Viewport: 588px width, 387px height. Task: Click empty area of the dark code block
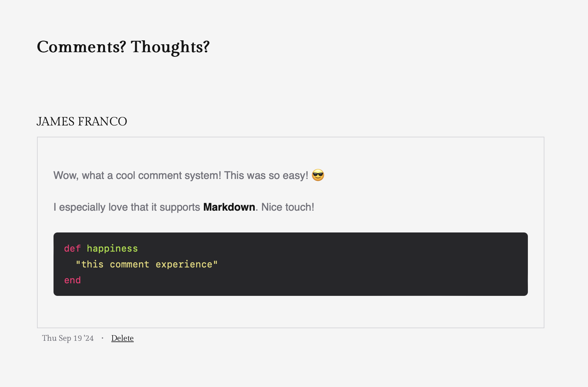(x=363, y=264)
